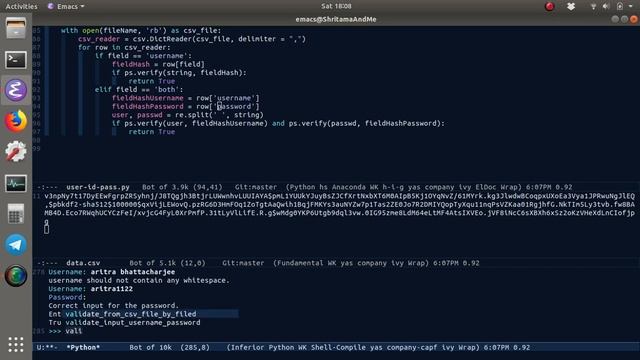Viewport: 640px width, 360px height.
Task: Open the Files manager from the dock
Action: point(16,29)
